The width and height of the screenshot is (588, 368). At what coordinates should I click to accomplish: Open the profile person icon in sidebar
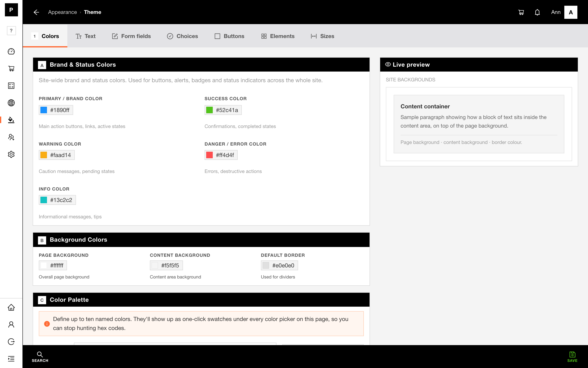(11, 324)
